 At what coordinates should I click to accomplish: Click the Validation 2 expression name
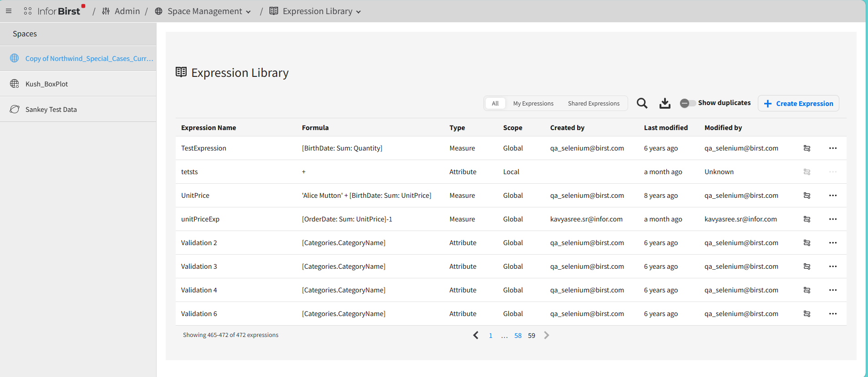pyautogui.click(x=199, y=243)
